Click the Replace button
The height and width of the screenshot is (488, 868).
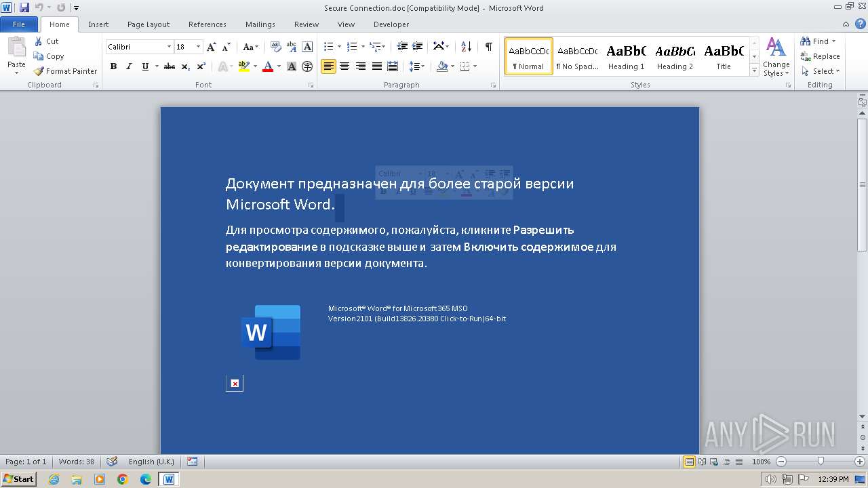coord(821,56)
